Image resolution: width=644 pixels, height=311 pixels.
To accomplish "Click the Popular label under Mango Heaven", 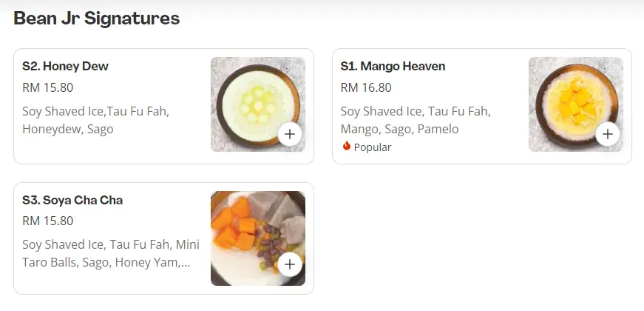I will (373, 147).
